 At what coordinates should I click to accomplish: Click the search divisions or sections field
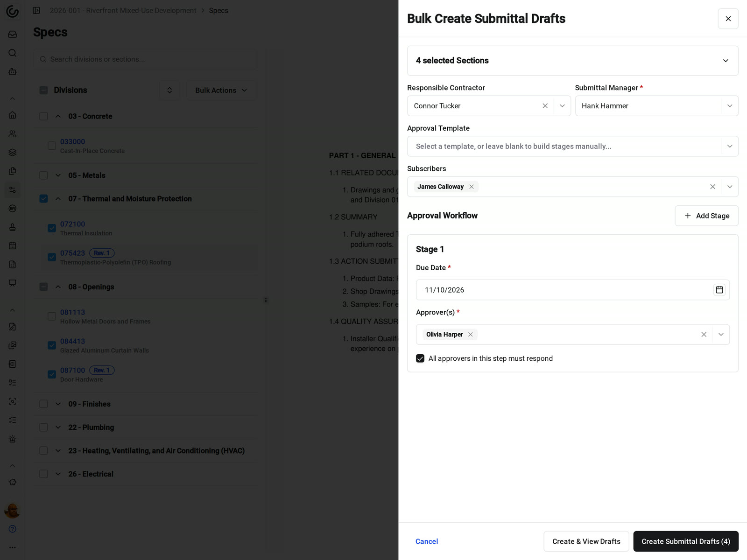tap(145, 59)
